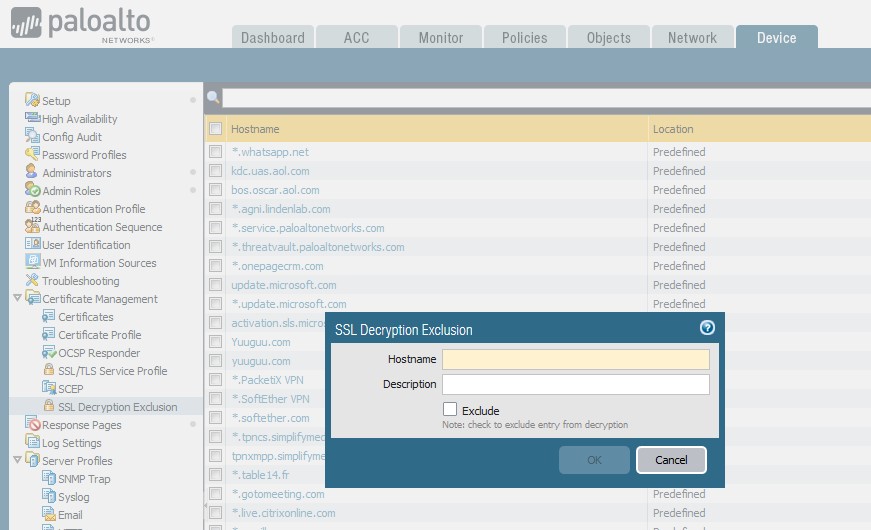The height and width of the screenshot is (530, 871).
Task: Click the Config Audit icon
Action: pyautogui.click(x=32, y=136)
